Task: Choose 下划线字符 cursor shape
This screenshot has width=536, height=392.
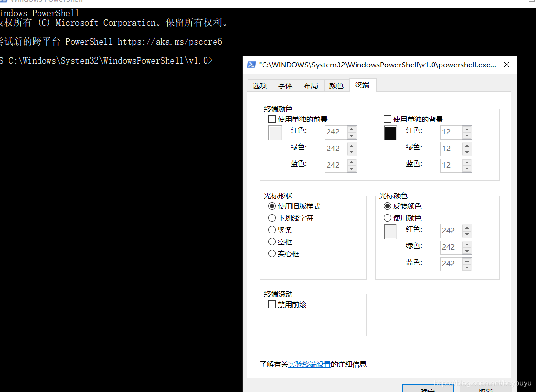Action: pos(272,218)
